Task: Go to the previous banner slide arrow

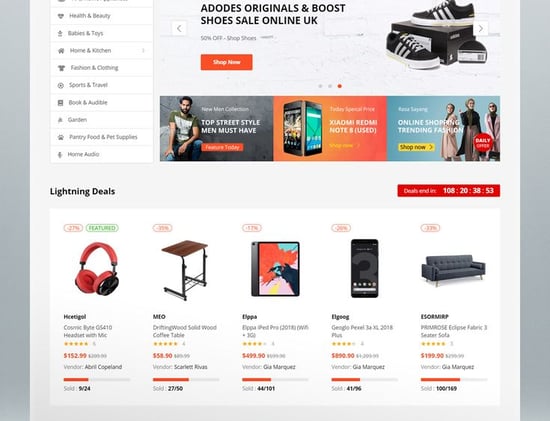Action: point(179,28)
